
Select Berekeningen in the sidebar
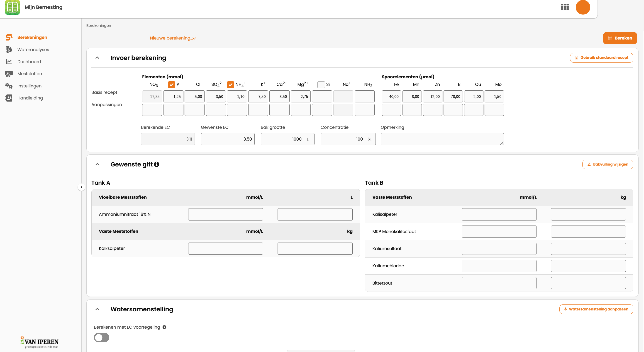[x=32, y=37]
